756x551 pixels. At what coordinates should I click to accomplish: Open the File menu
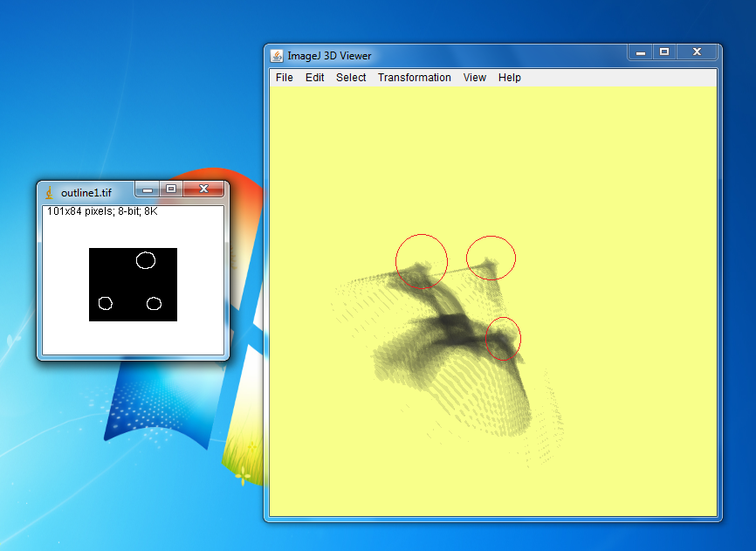(285, 78)
